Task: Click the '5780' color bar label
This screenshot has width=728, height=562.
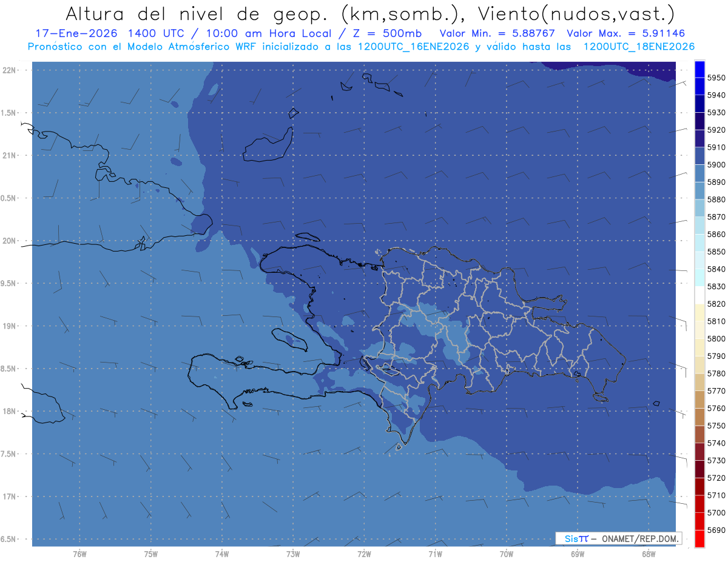Action: 716,373
